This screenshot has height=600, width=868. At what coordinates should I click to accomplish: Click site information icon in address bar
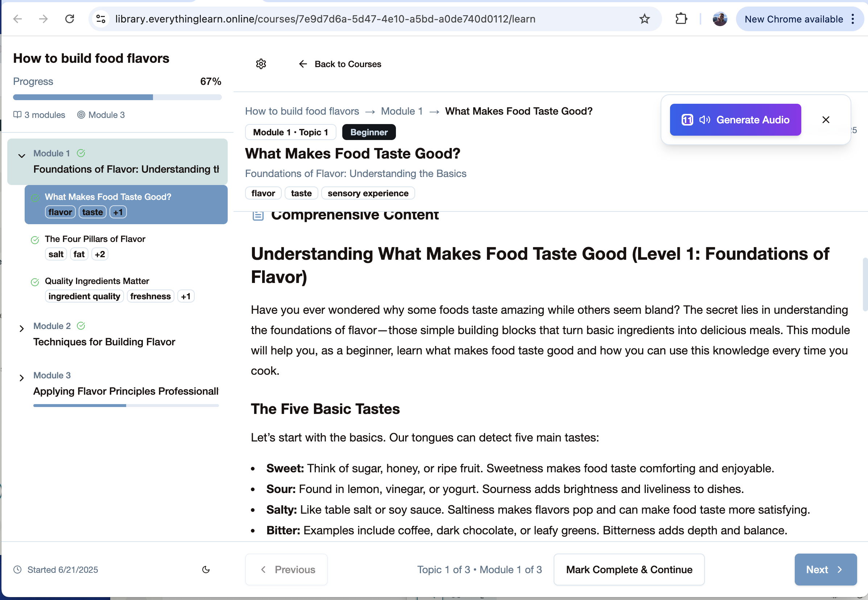coord(101,19)
